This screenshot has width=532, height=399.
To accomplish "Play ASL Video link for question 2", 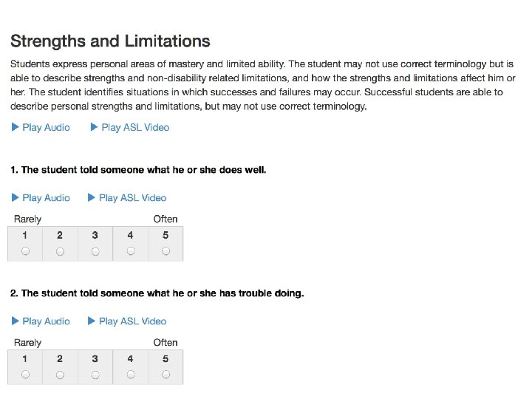I will tap(133, 321).
